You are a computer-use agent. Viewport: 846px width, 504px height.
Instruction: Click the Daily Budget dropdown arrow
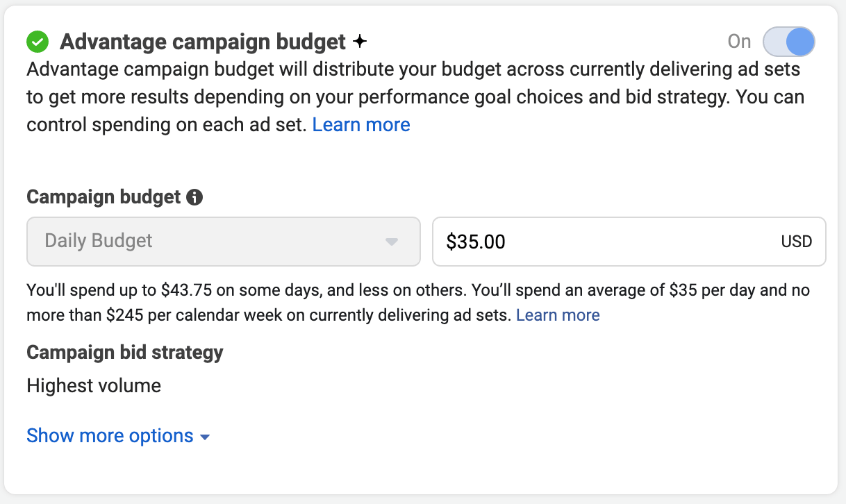[392, 242]
